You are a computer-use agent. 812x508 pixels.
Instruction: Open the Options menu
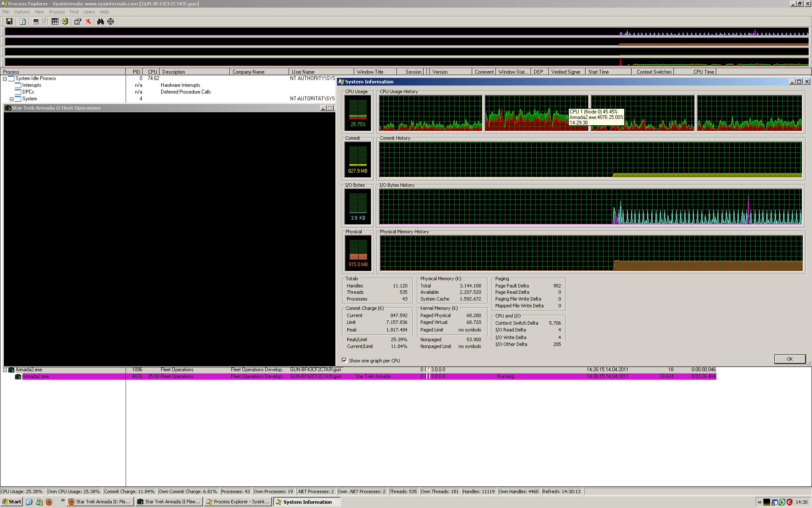pos(22,12)
